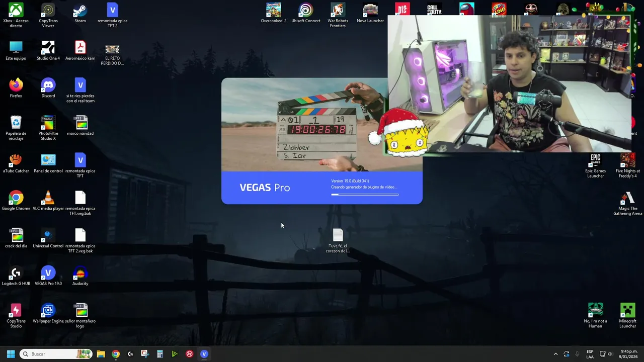Screen dimensions: 644x362
Task: Select the Steam desktop icon
Action: (80, 13)
